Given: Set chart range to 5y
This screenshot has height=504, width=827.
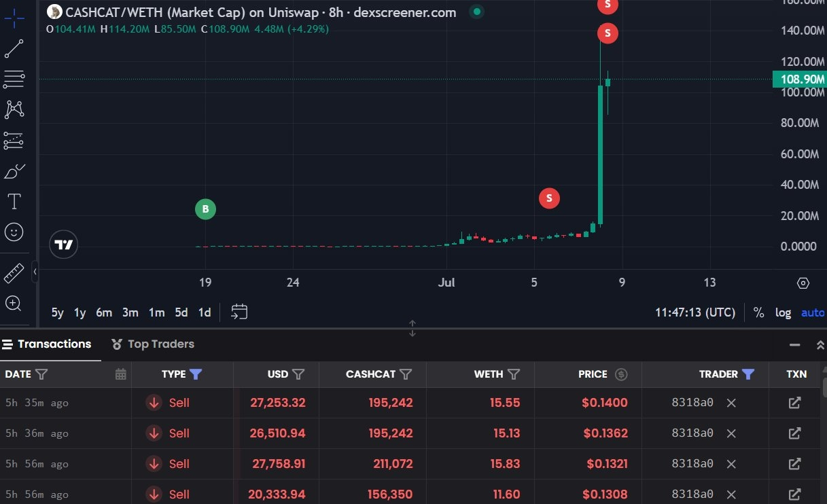Looking at the screenshot, I should coord(58,313).
